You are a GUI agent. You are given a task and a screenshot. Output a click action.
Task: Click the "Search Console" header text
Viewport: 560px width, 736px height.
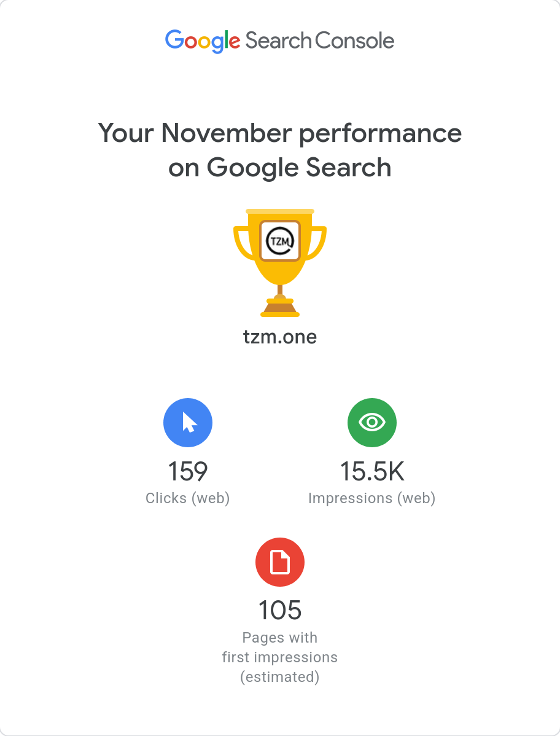point(320,41)
